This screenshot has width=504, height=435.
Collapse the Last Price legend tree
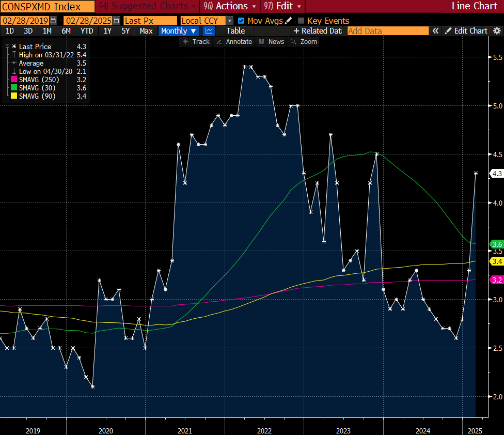coord(7,46)
